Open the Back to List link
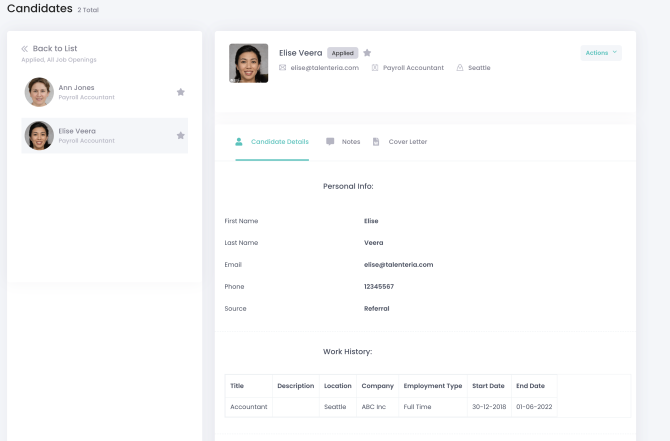Viewport: 670px width, 441px height. [55, 48]
